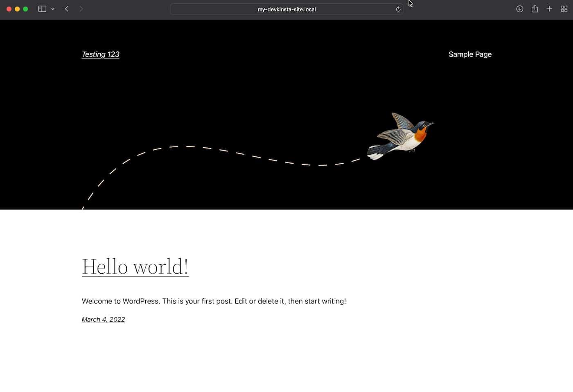Enter full screen with green button
The width and height of the screenshot is (573, 392).
25,9
